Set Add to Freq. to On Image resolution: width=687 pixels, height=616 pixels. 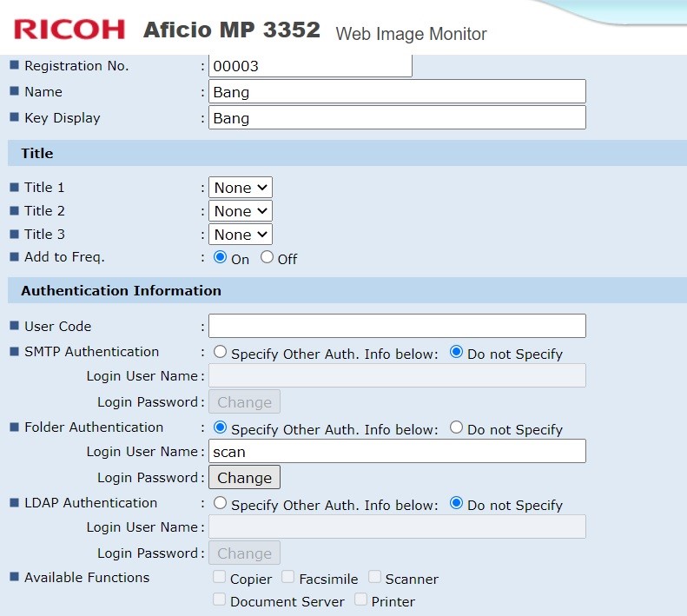(220, 257)
